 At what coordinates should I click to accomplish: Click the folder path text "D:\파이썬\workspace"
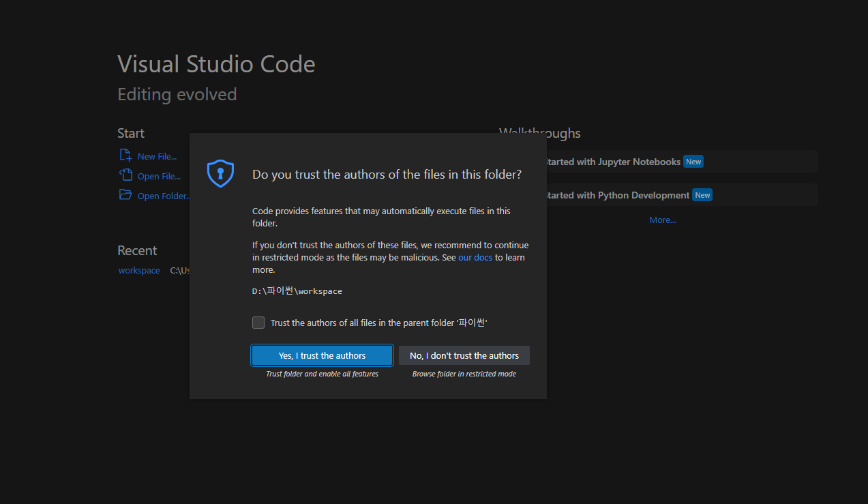(x=297, y=291)
